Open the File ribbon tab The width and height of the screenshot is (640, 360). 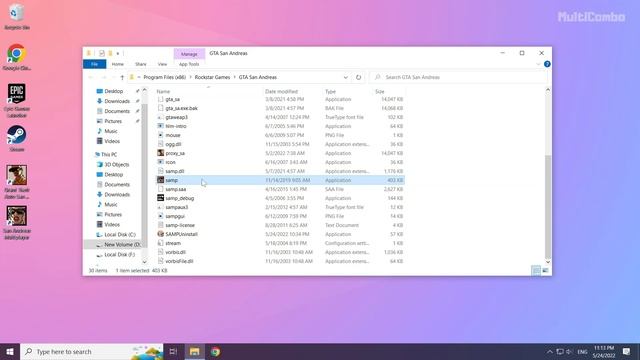(x=94, y=64)
